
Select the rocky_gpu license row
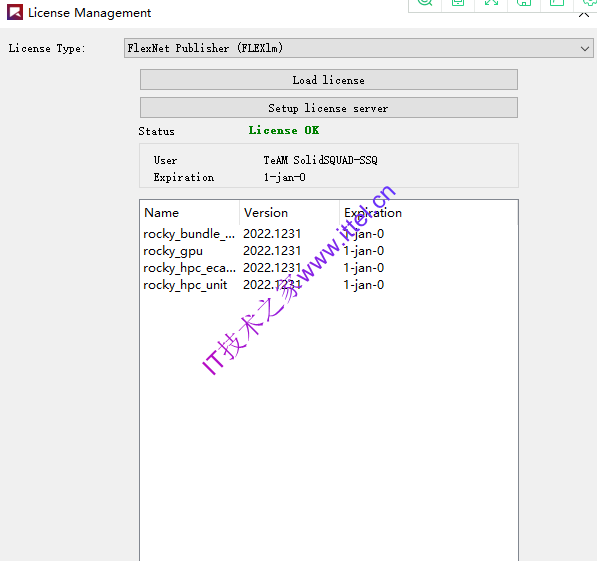pyautogui.click(x=329, y=251)
